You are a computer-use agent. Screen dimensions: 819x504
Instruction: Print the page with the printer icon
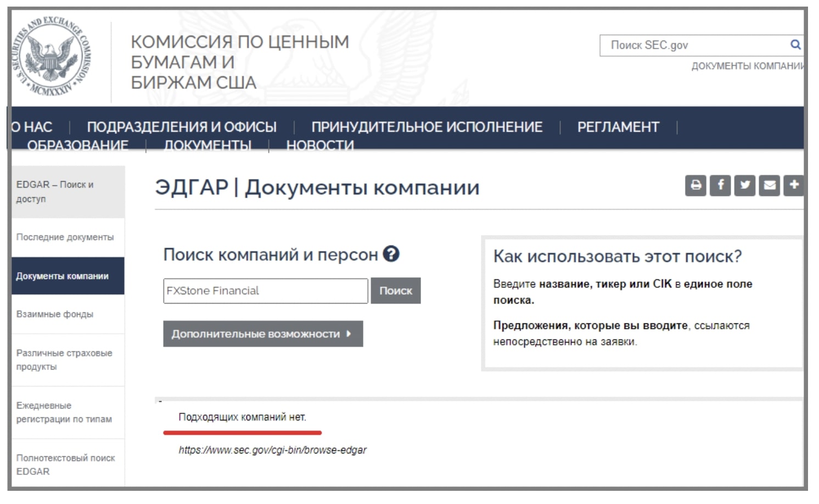tap(695, 185)
